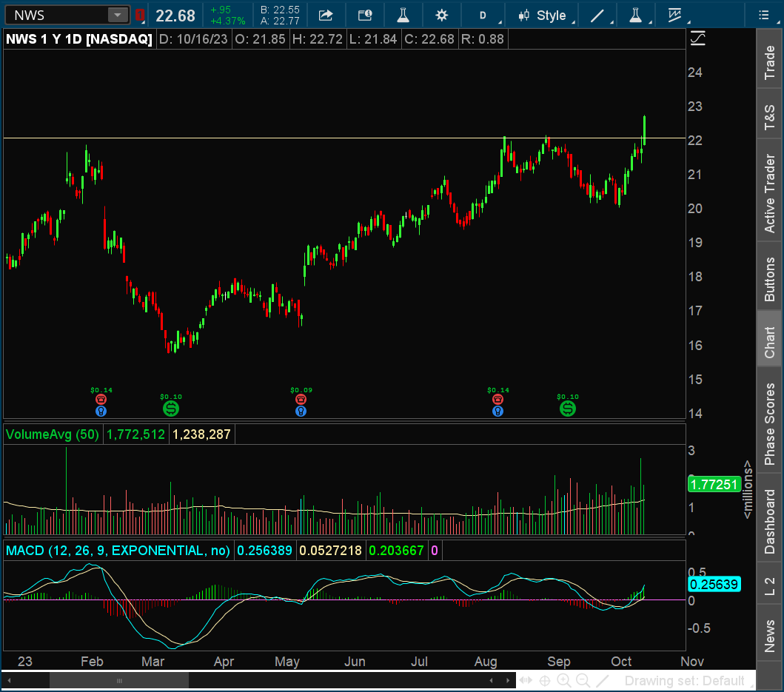The image size is (784, 692).
Task: Click the MACD value 0.256389
Action: (x=264, y=551)
